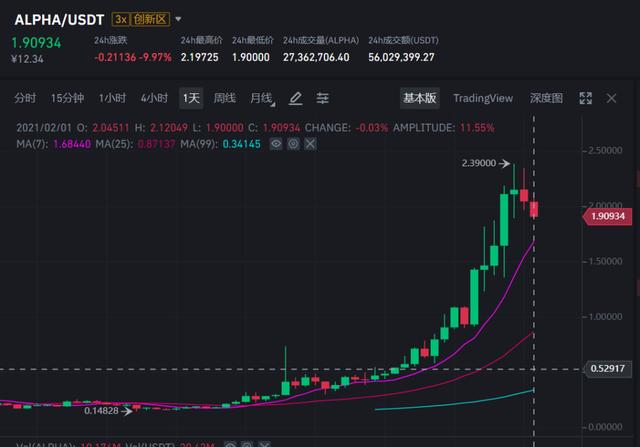
Task: Click the AMPLITUDE value 11.55%
Action: point(477,128)
